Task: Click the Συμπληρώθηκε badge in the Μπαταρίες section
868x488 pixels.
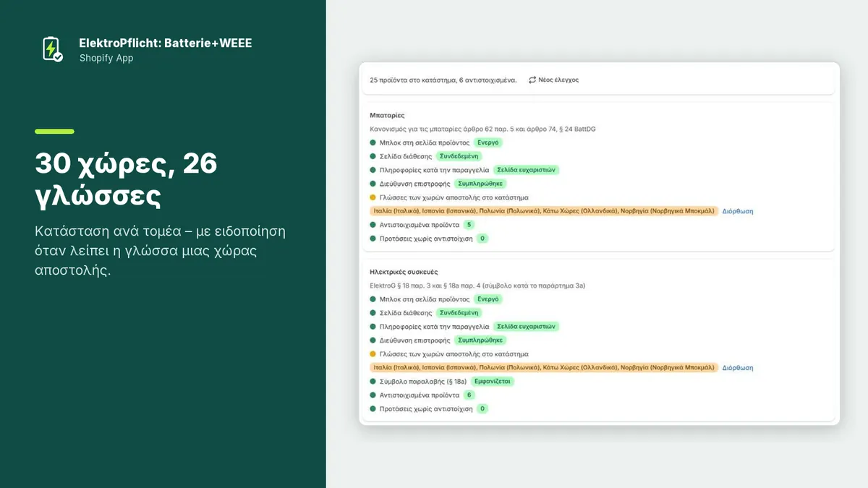Action: click(x=480, y=184)
